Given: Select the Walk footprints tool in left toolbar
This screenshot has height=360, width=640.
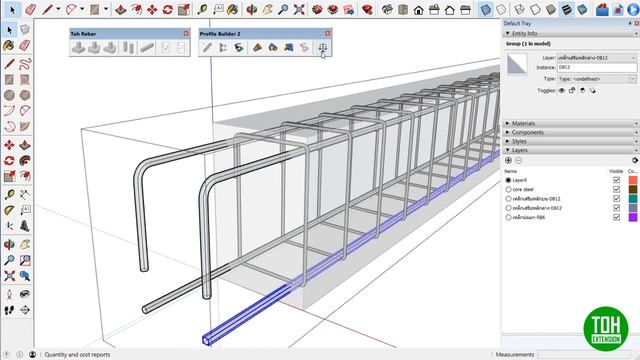Looking at the screenshot, I should click(x=9, y=310).
